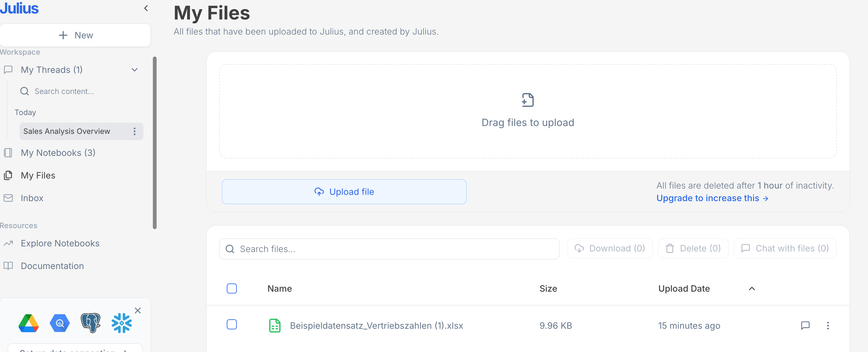Open Explore Notebooks

[x=60, y=243]
